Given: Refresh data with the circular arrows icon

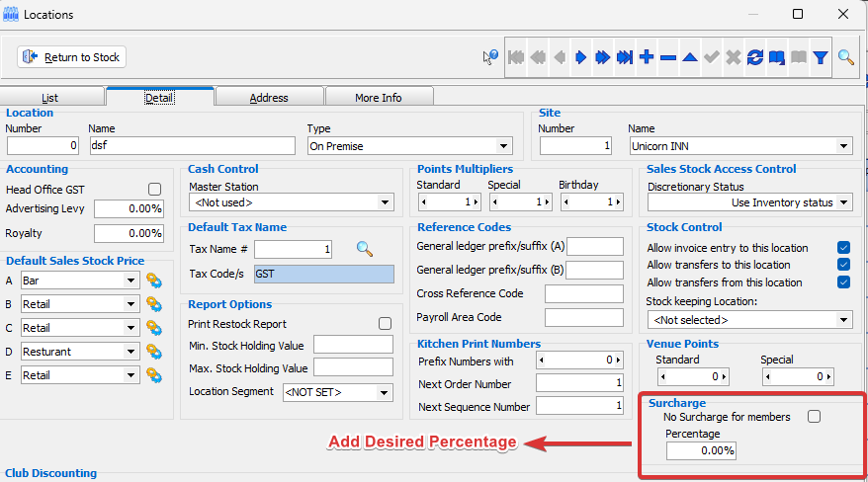Looking at the screenshot, I should point(755,57).
